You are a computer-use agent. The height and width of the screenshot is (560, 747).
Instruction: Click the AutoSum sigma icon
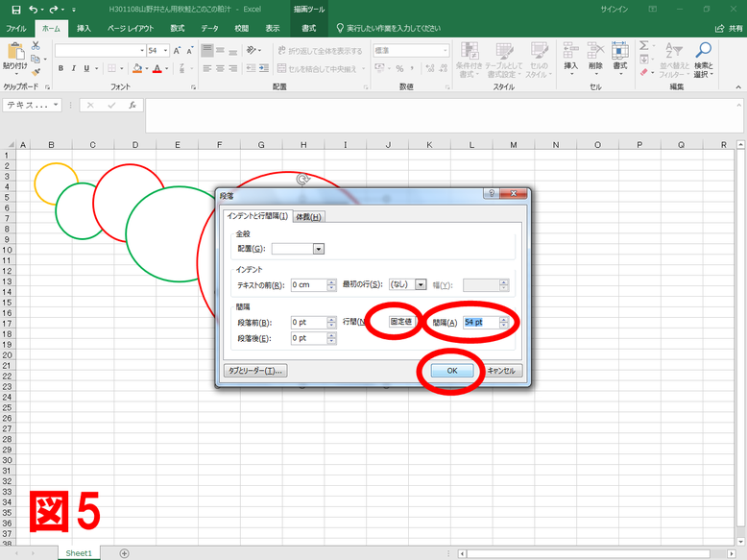point(644,45)
